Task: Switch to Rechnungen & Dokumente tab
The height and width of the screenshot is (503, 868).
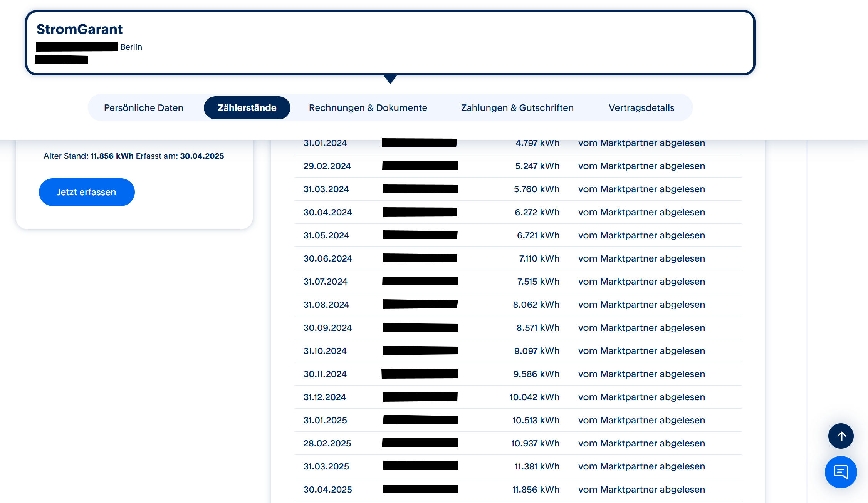Action: (x=368, y=108)
